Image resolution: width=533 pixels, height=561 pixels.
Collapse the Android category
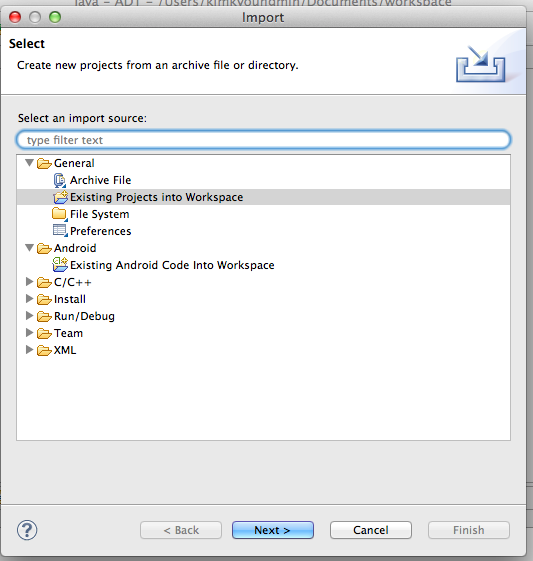29,248
